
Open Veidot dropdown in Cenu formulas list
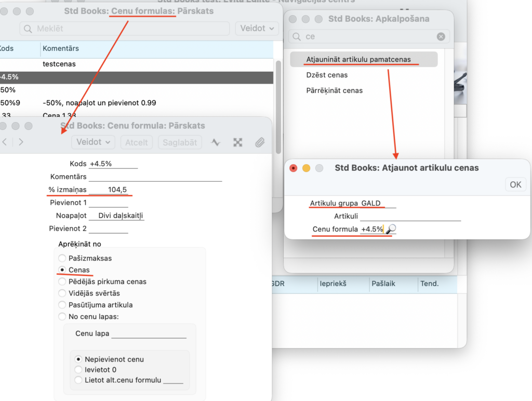[256, 28]
